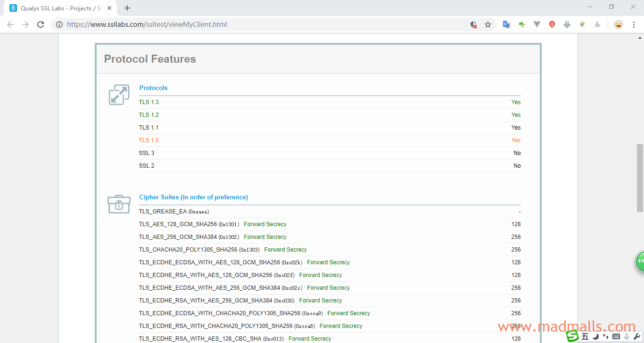Open the Chrome profile avatar
644x343 pixels.
618,24
